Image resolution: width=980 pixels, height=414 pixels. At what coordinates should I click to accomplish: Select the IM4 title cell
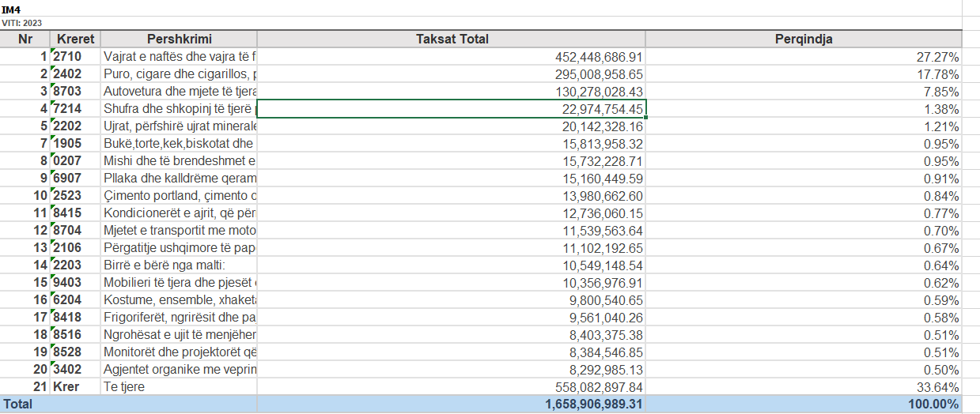click(10, 9)
